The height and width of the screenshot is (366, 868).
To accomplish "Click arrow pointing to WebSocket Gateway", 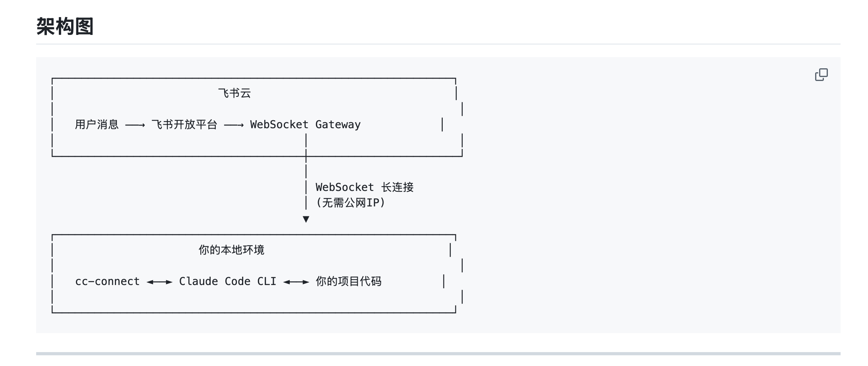I will (x=234, y=125).
